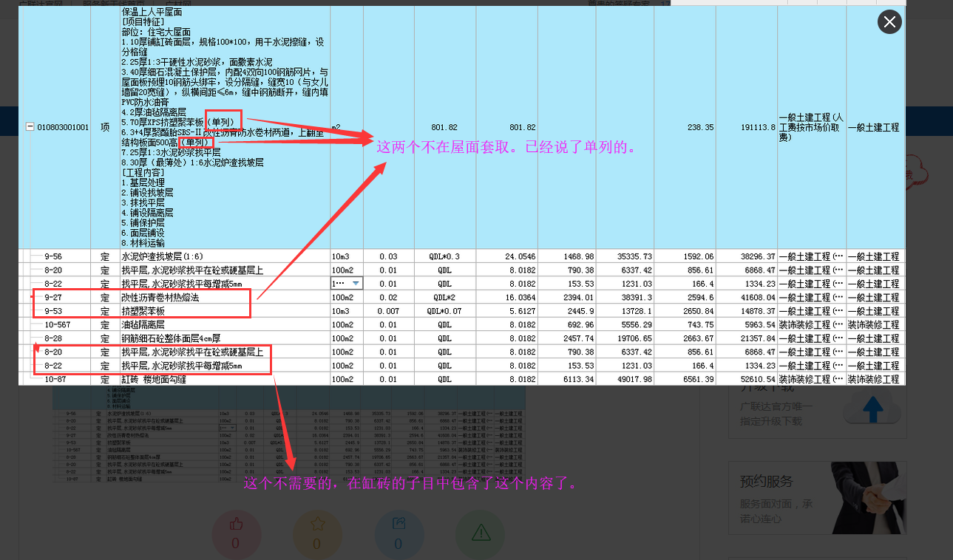Click the unit price 6113.34
Viewport: 953px width, 560px height.
[x=578, y=379]
